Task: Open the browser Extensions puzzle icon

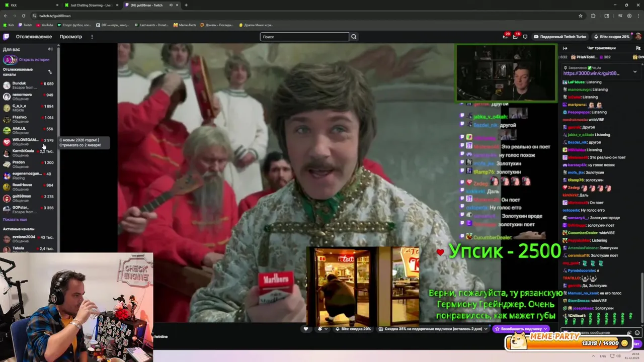Action: [x=593, y=16]
